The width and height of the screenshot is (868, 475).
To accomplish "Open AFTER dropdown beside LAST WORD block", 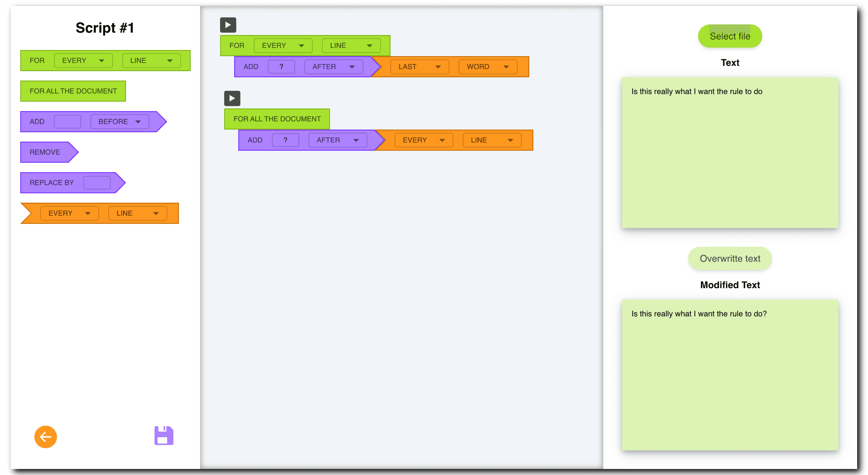I will click(334, 67).
